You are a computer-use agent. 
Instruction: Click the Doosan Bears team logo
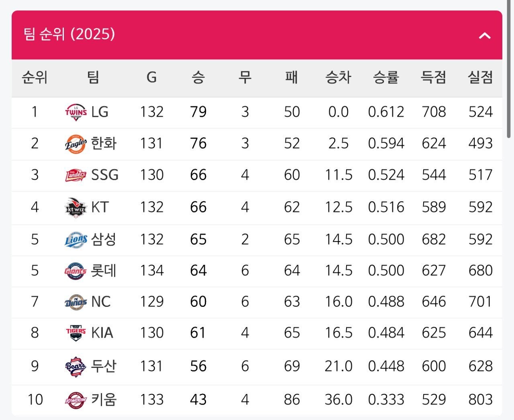click(76, 366)
